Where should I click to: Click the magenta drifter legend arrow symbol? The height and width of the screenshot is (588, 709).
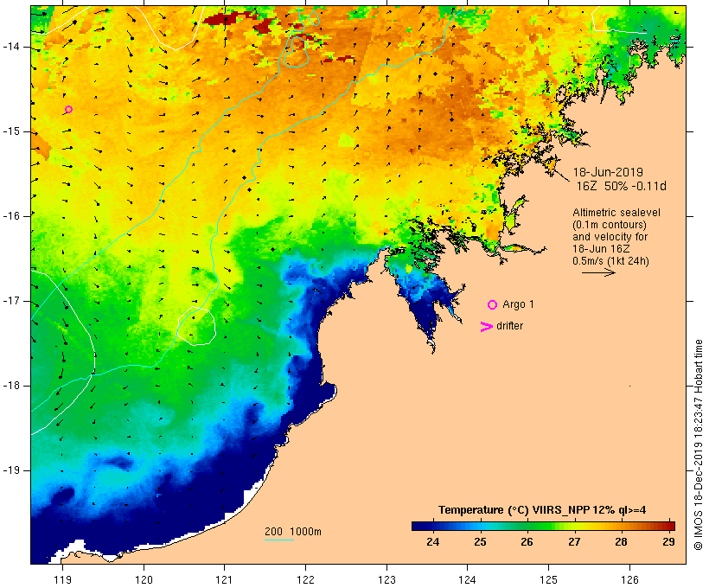(x=487, y=327)
